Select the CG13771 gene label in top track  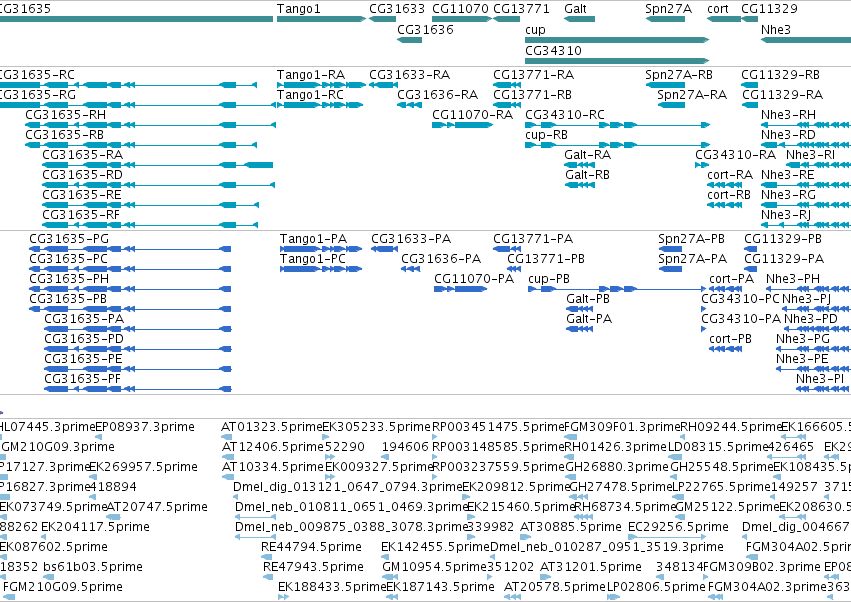(521, 9)
